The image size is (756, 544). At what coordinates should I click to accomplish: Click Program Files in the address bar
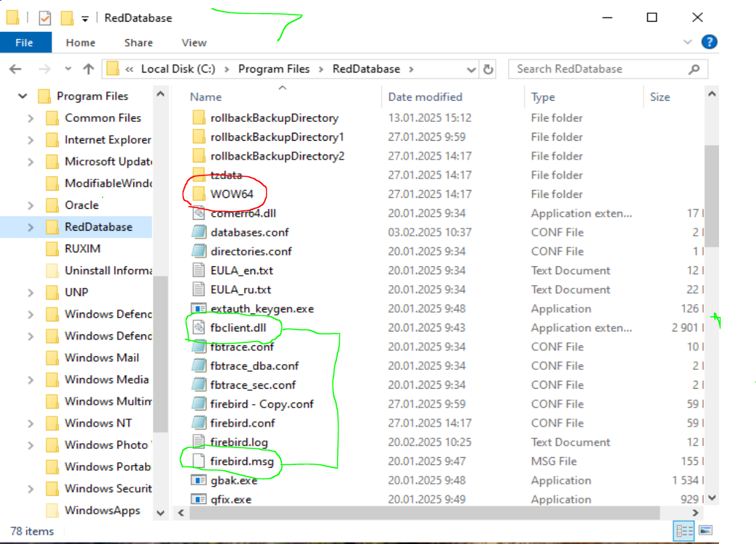pyautogui.click(x=274, y=69)
